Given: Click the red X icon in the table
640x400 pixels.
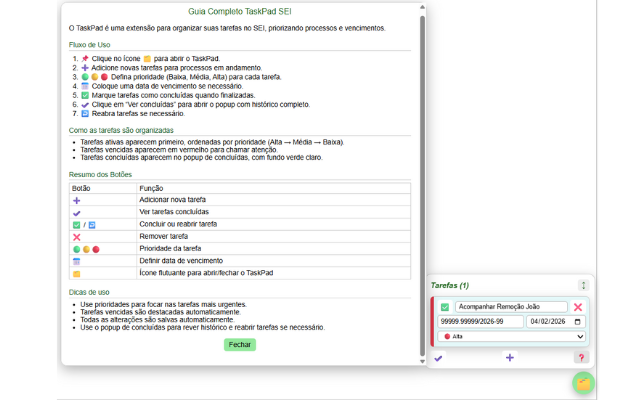Looking at the screenshot, I should point(76,237).
